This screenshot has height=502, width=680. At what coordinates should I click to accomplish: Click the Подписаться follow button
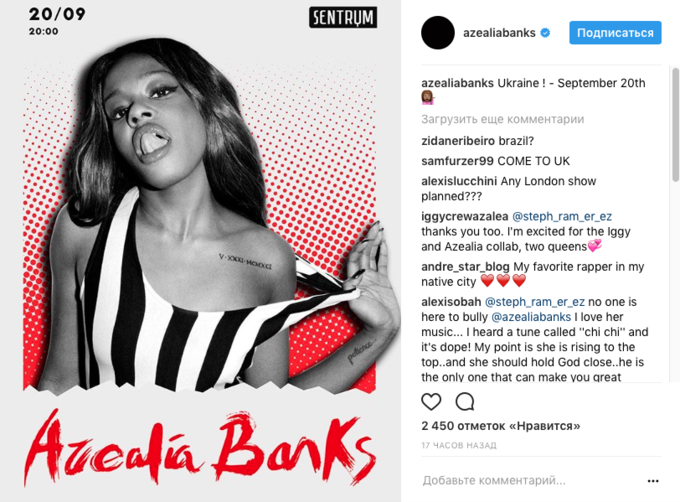click(615, 33)
